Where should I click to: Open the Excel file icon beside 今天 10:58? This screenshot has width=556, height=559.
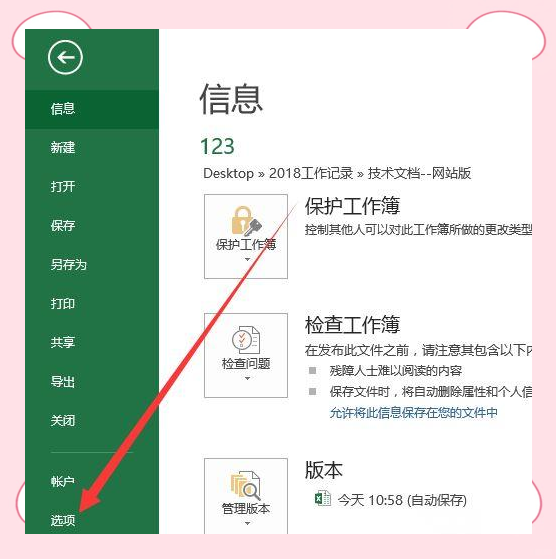(x=323, y=498)
